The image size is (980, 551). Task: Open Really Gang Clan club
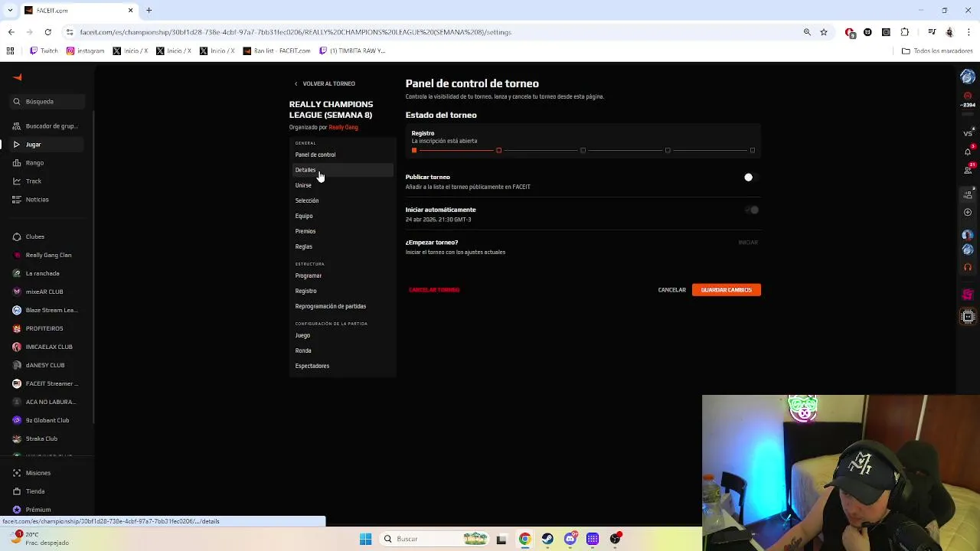[x=46, y=255]
